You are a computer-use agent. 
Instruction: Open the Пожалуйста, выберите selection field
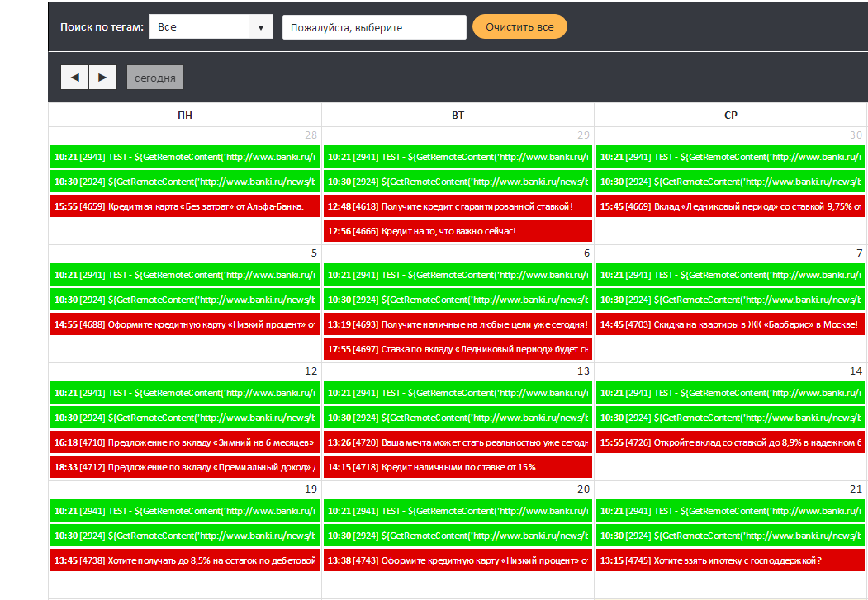point(374,27)
